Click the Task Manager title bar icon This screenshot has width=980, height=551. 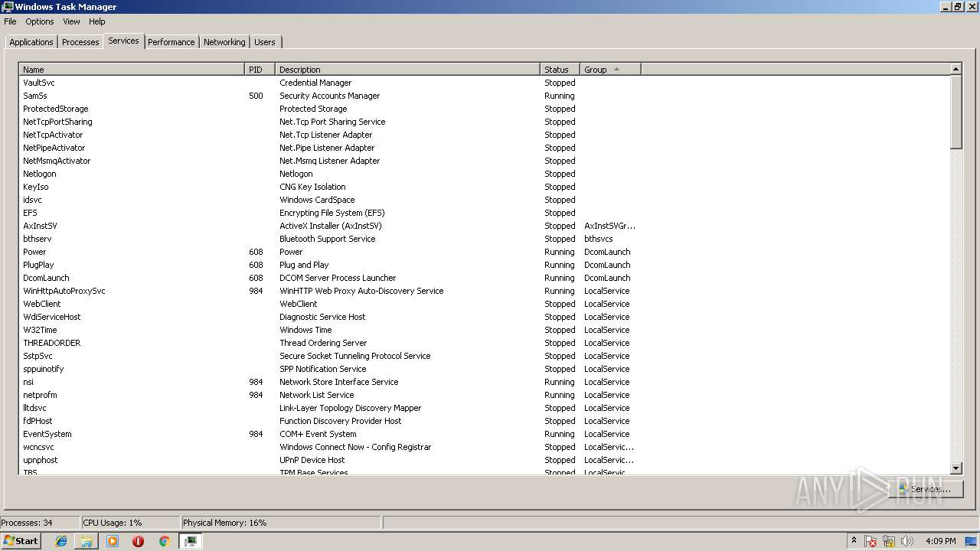pos(8,7)
